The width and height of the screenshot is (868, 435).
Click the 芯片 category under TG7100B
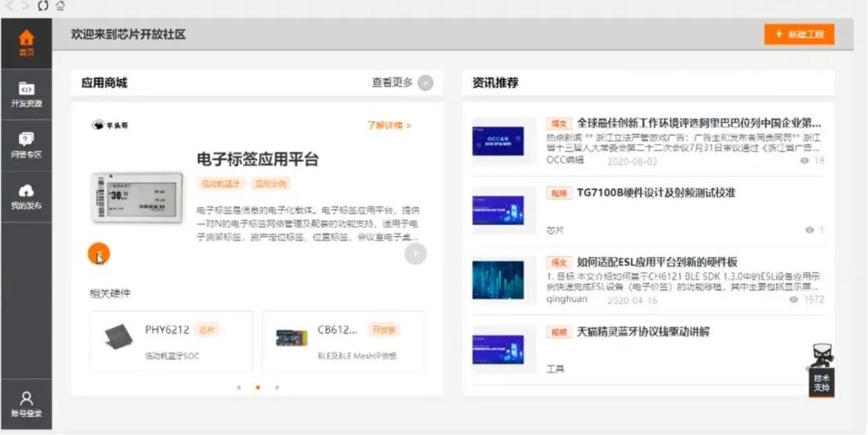tap(555, 230)
